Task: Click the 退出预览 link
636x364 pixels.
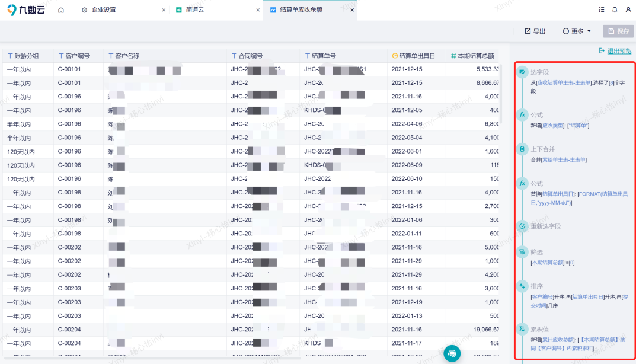Action: 619,51
